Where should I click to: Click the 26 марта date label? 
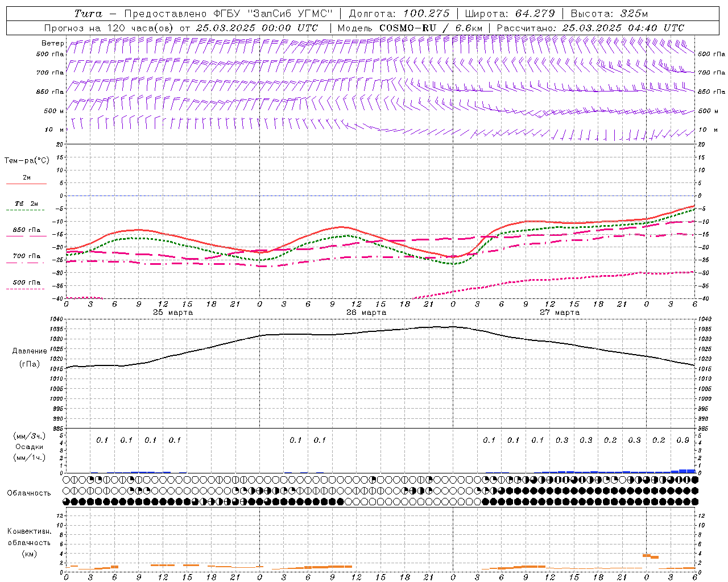click(x=366, y=313)
